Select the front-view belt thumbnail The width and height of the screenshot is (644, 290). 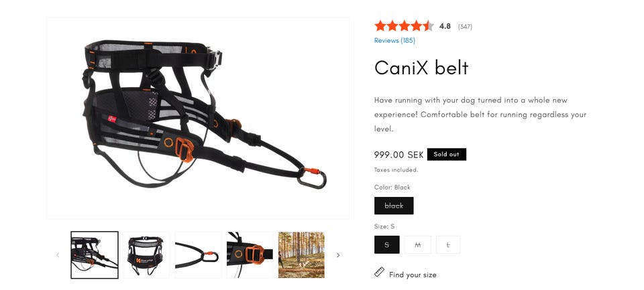click(x=146, y=255)
